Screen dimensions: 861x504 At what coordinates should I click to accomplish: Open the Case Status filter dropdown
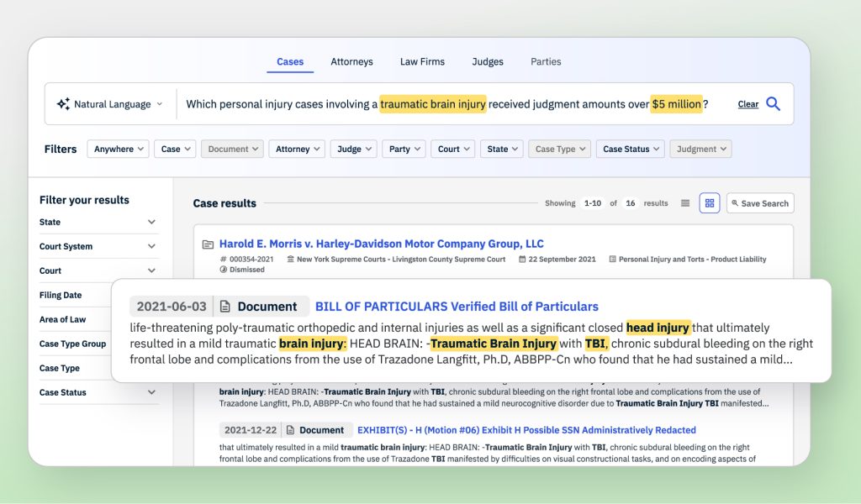coord(631,149)
